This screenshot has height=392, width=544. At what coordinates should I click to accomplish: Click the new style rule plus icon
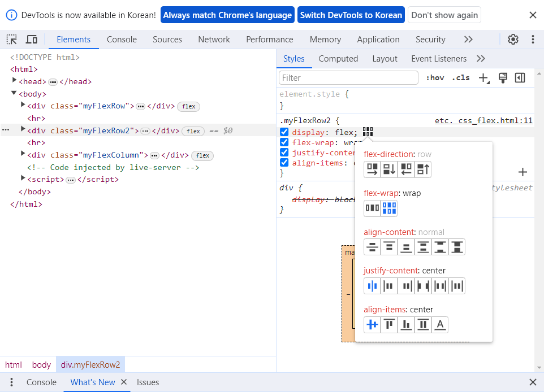pos(483,78)
